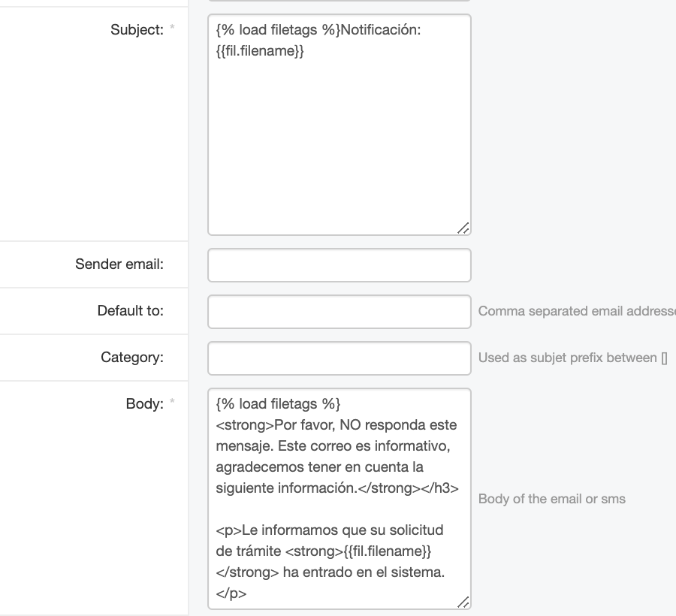Select the Category field label

[132, 357]
